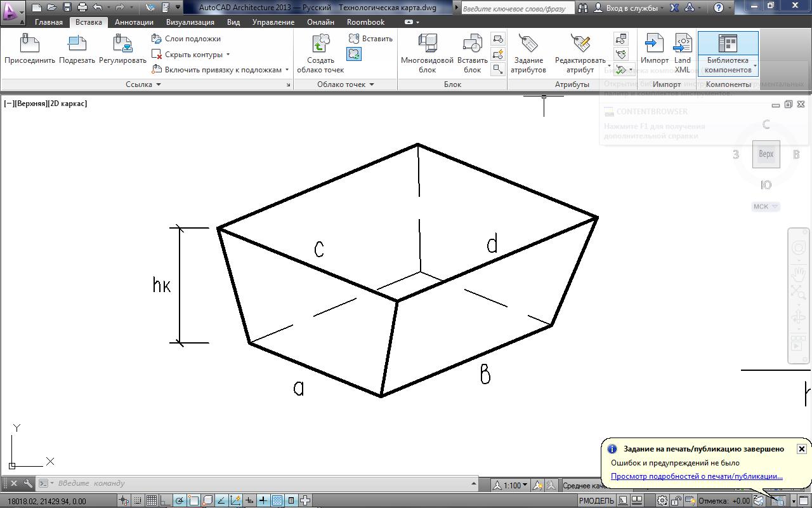Image resolution: width=812 pixels, height=508 pixels.
Task: Click the Многовидовой блок tool
Action: 427,54
